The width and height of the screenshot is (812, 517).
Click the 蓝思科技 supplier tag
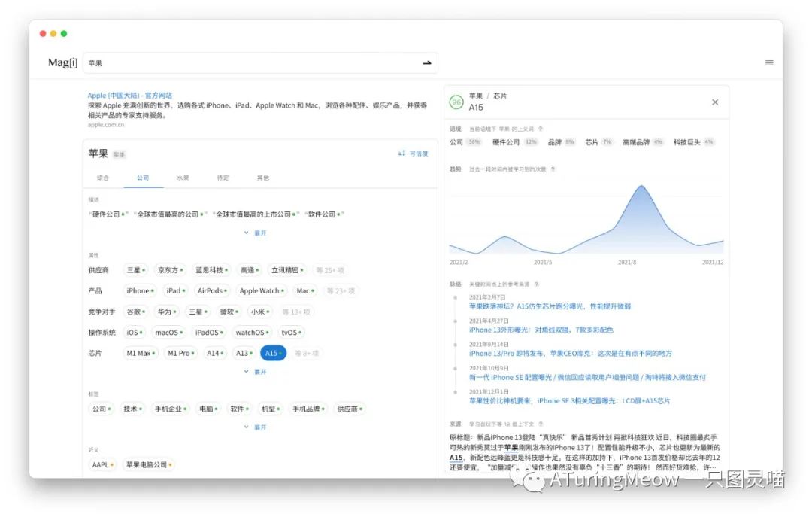211,270
